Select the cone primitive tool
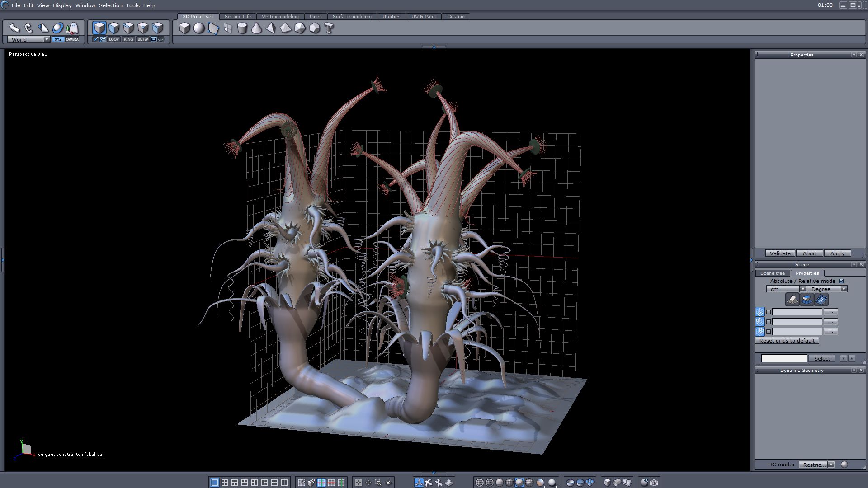The height and width of the screenshot is (488, 868). 257,28
